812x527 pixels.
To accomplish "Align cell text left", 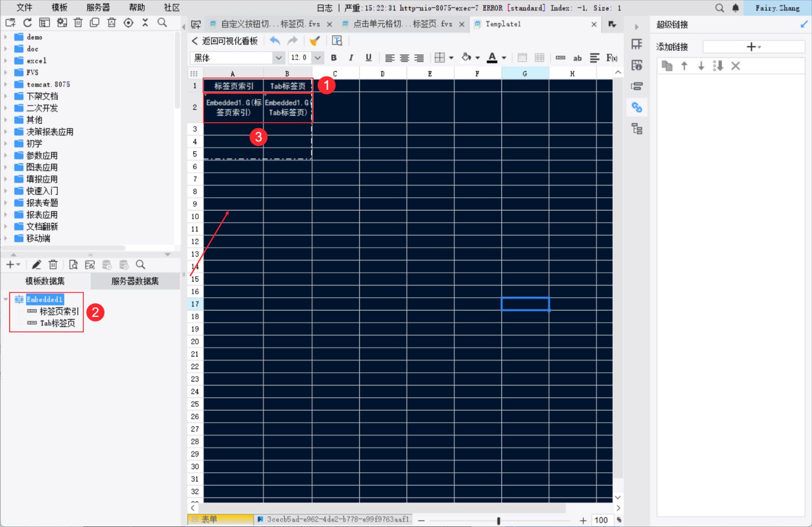I will (390, 58).
